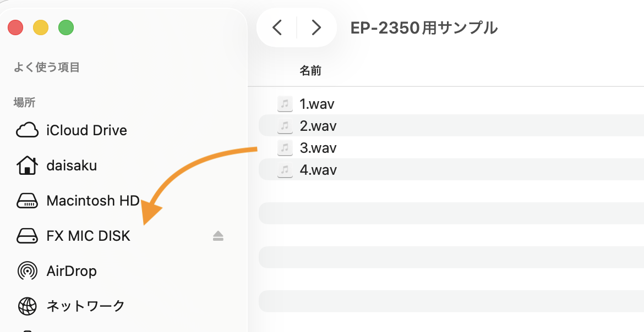644x332 pixels.
Task: Select ネットワーク in the sidebar
Action: pos(85,306)
